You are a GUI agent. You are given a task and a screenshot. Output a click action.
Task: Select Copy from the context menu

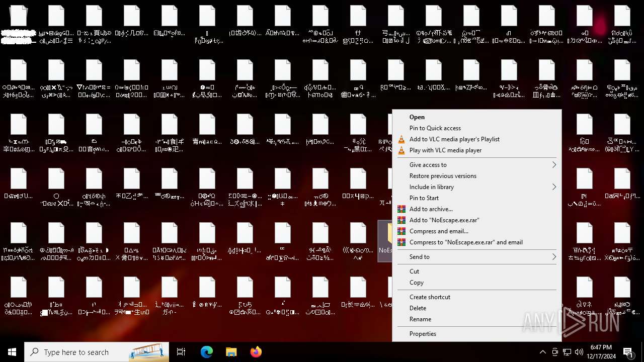pos(477,283)
